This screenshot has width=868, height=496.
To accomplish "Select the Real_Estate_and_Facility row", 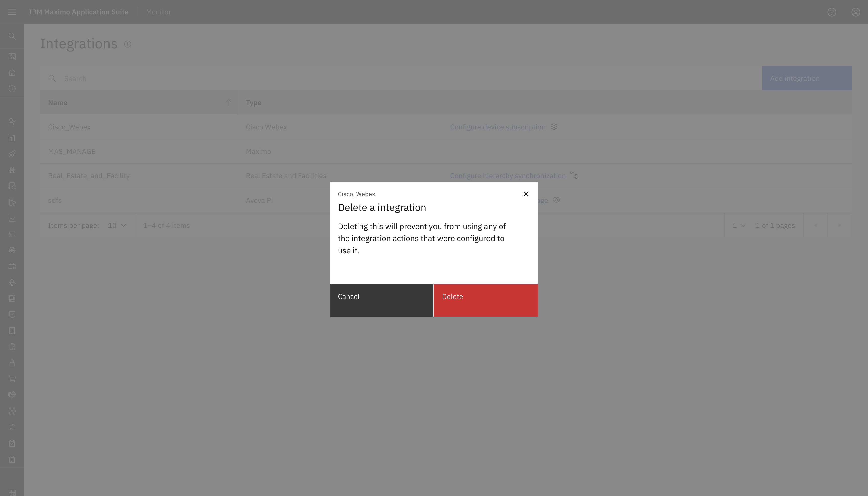I will click(x=446, y=175).
